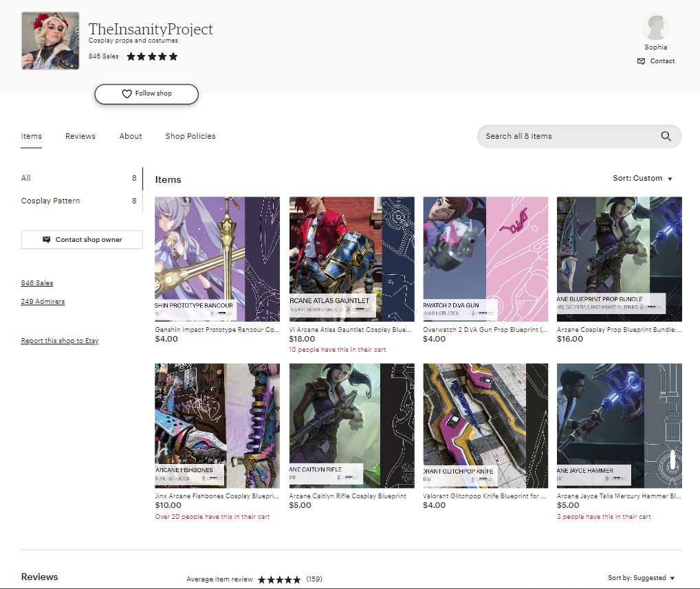The height and width of the screenshot is (589, 700).
Task: Click the 'Cosplay props and costumes' tagline
Action: (133, 41)
